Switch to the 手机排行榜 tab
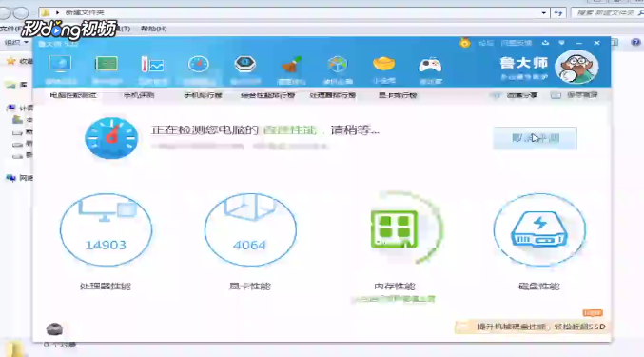The image size is (644, 357). click(203, 95)
